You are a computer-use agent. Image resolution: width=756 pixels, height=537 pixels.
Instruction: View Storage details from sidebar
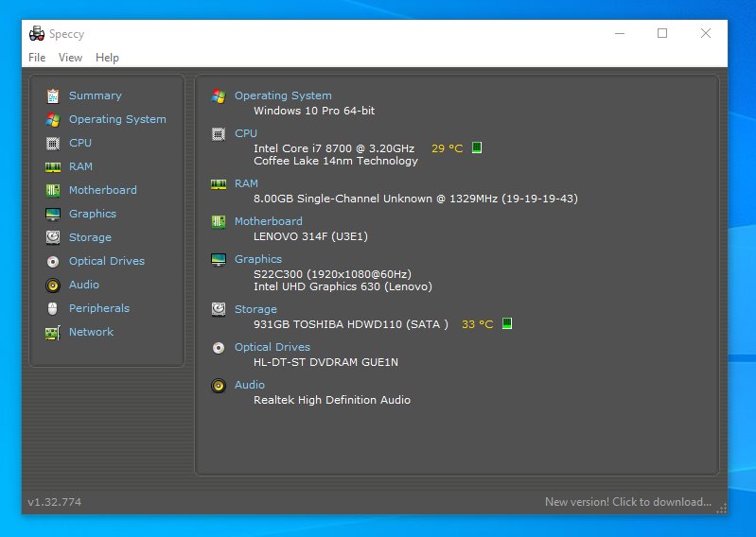(x=90, y=237)
